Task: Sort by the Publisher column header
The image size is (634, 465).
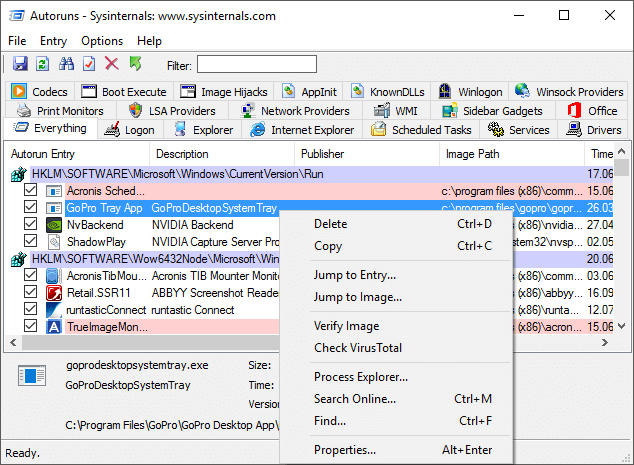Action: 321,154
